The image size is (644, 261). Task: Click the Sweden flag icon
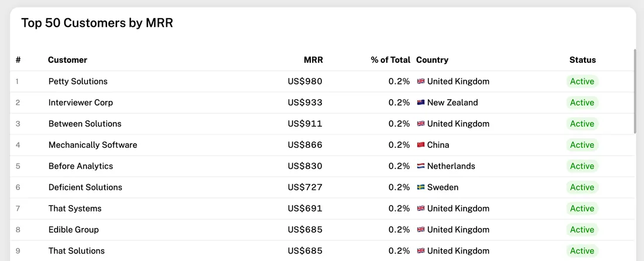(420, 187)
